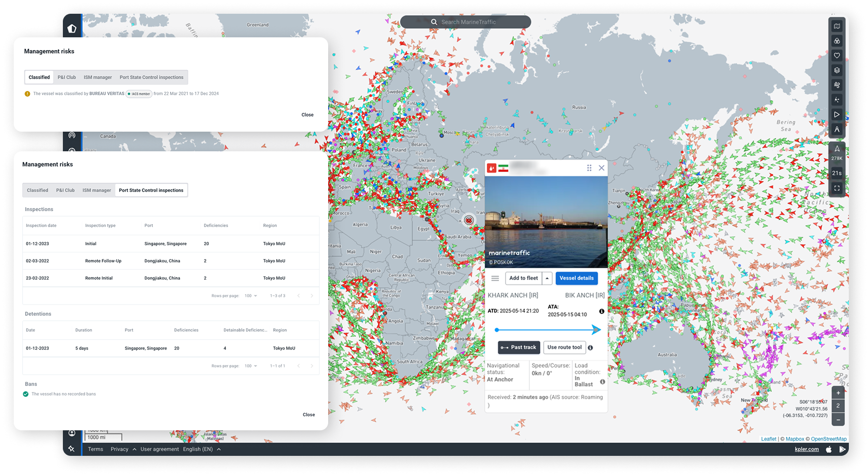Open the hamburger menu in vessel popup
Image resolution: width=868 pixels, height=475 pixels.
tap(495, 279)
